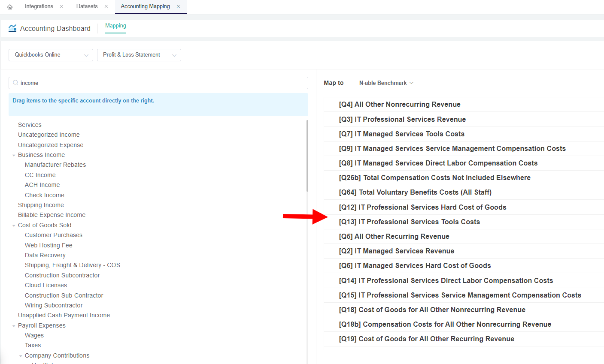The height and width of the screenshot is (364, 604).
Task: Open the Profit & Loss Statement dropdown
Action: (x=139, y=55)
